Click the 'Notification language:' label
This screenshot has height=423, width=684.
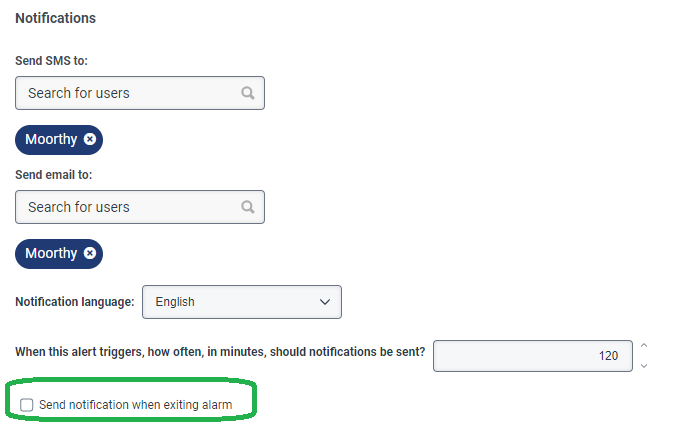click(74, 302)
